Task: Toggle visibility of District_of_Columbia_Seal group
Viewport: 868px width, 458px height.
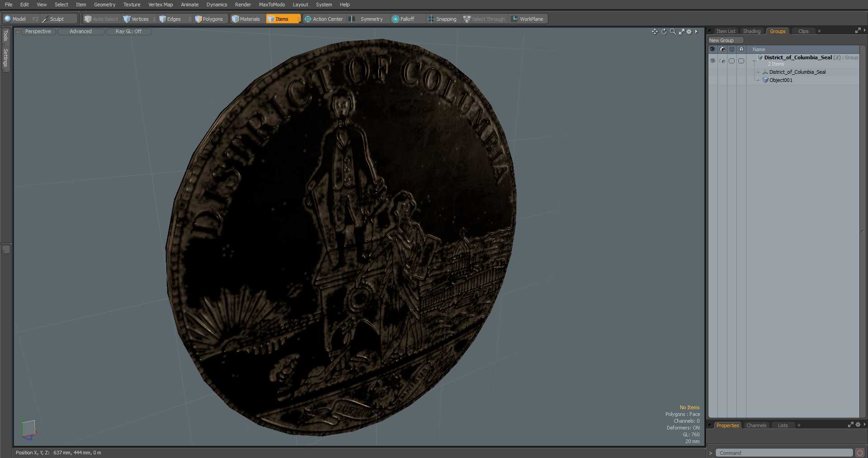Action: (712, 61)
